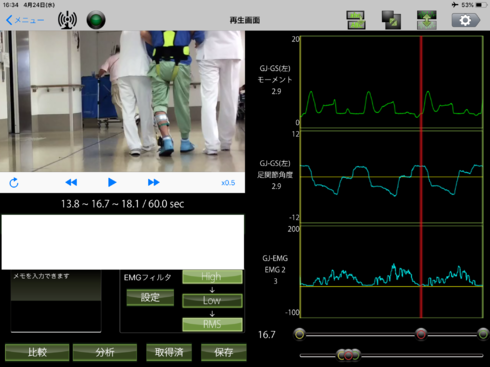Tap the 16:34 status bar clock
The height and width of the screenshot is (367, 490).
[10, 5]
